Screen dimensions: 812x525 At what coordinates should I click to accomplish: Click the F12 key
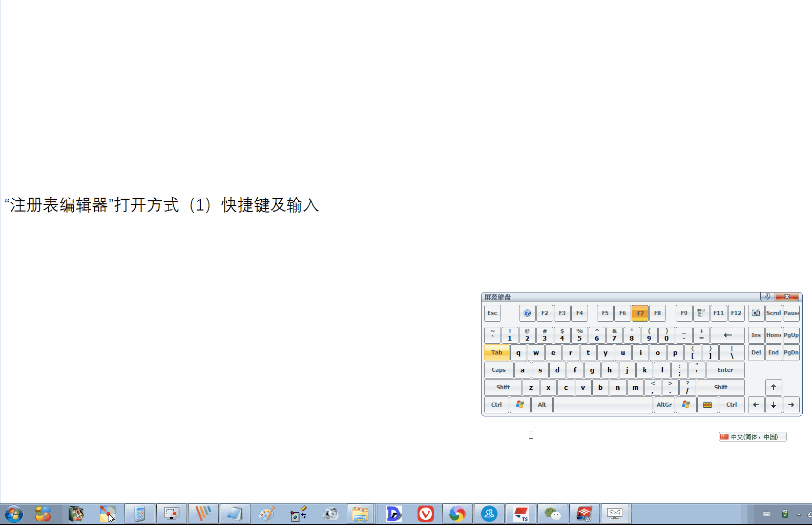point(736,313)
